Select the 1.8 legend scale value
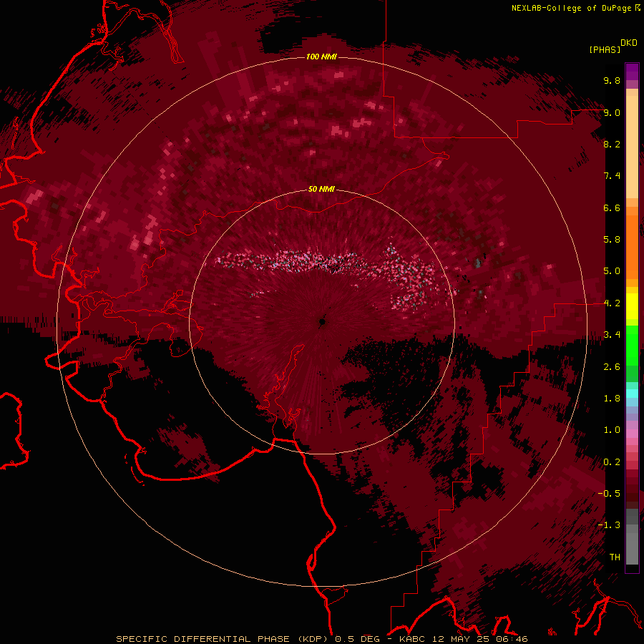The height and width of the screenshot is (644, 644). tap(612, 399)
